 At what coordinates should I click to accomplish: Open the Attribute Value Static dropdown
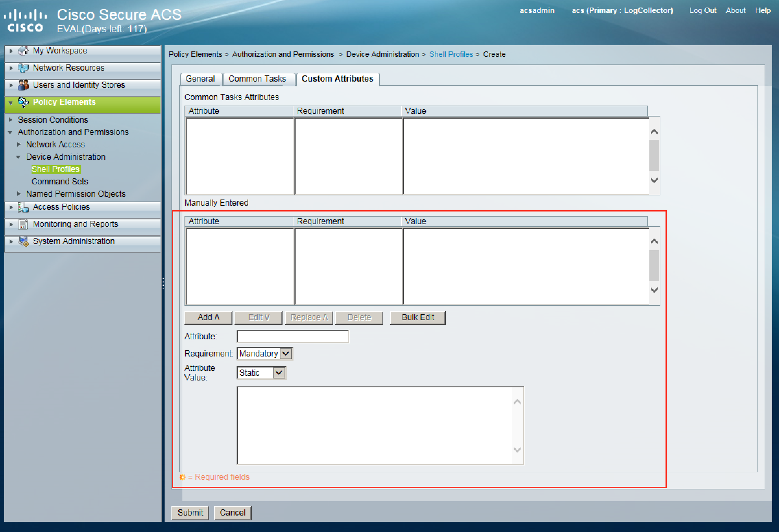coord(279,373)
